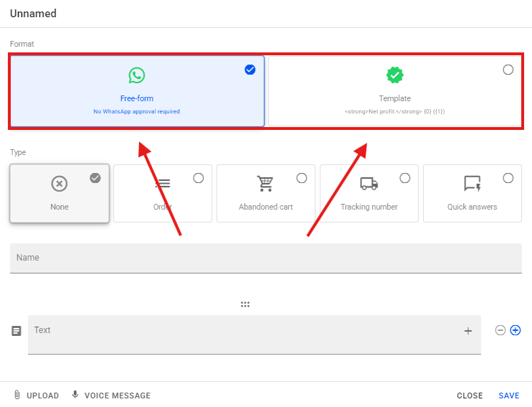Select the Template format radio button
The width and height of the screenshot is (532, 407).
tap(508, 70)
